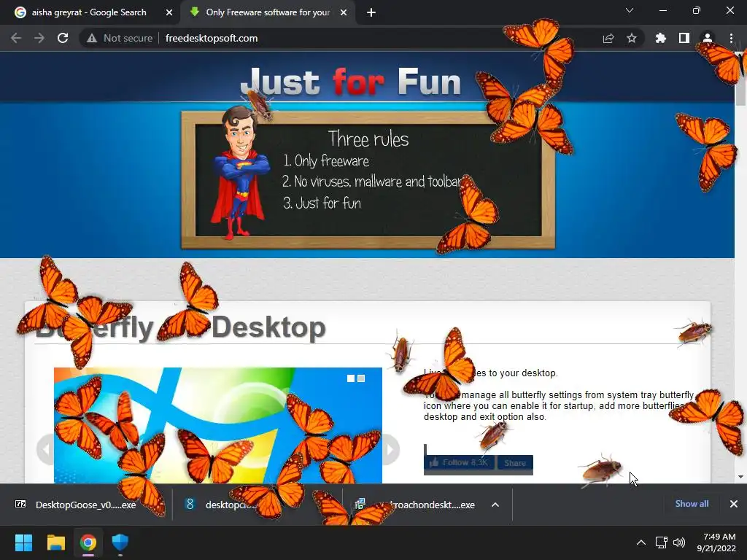
Task: Reload the current page
Action: 63,38
